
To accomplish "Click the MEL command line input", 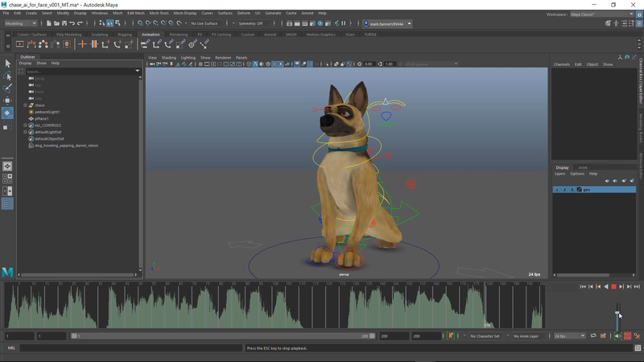I will pos(131,348).
